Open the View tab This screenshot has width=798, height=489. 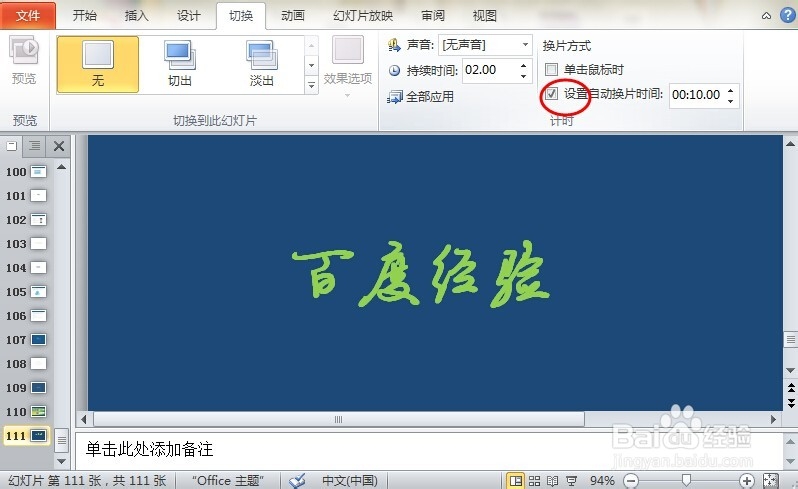pyautogui.click(x=484, y=15)
